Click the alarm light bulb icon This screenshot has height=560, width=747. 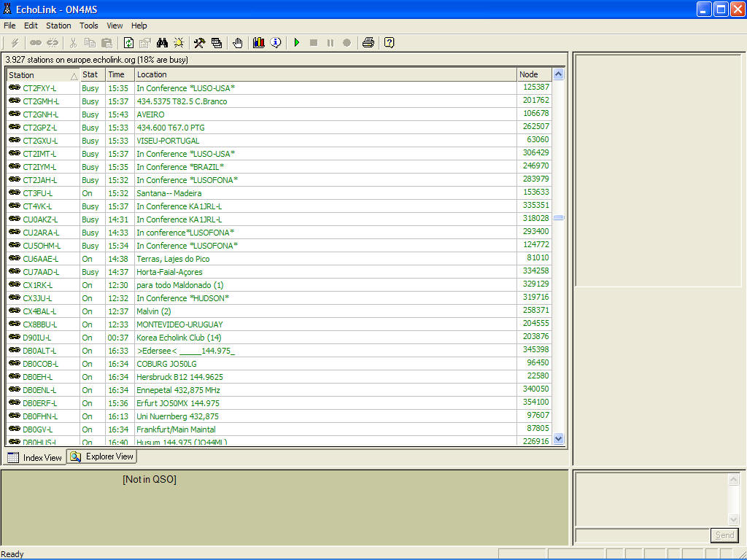(x=179, y=43)
